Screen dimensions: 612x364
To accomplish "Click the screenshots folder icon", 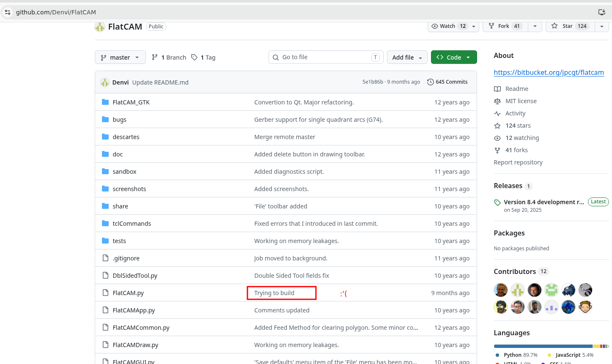I will point(105,189).
